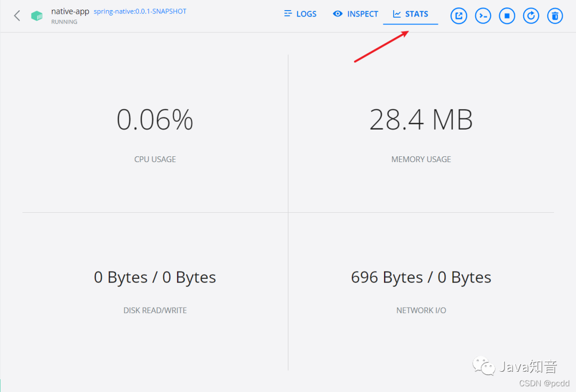576x392 pixels.
Task: Switch to the LOGS tab
Action: [x=300, y=14]
